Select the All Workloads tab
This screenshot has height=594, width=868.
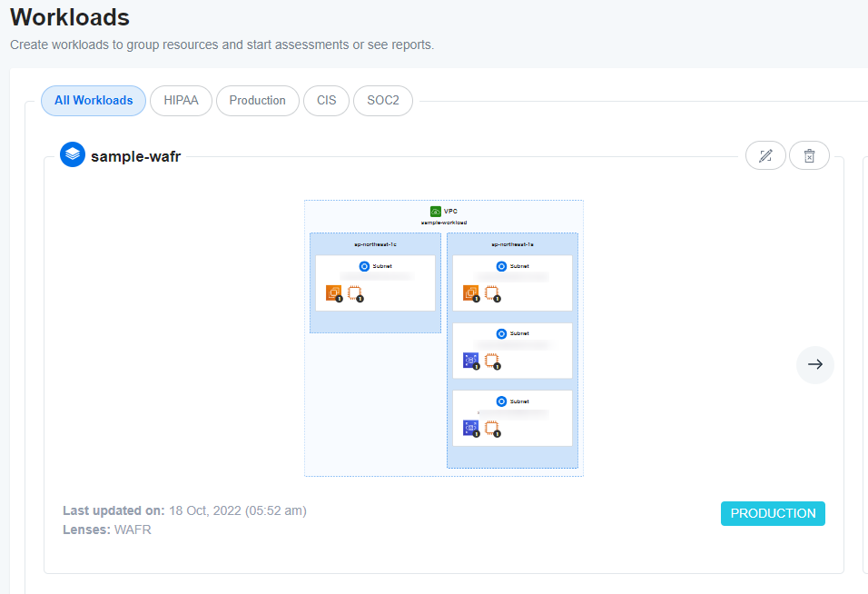[x=94, y=101]
